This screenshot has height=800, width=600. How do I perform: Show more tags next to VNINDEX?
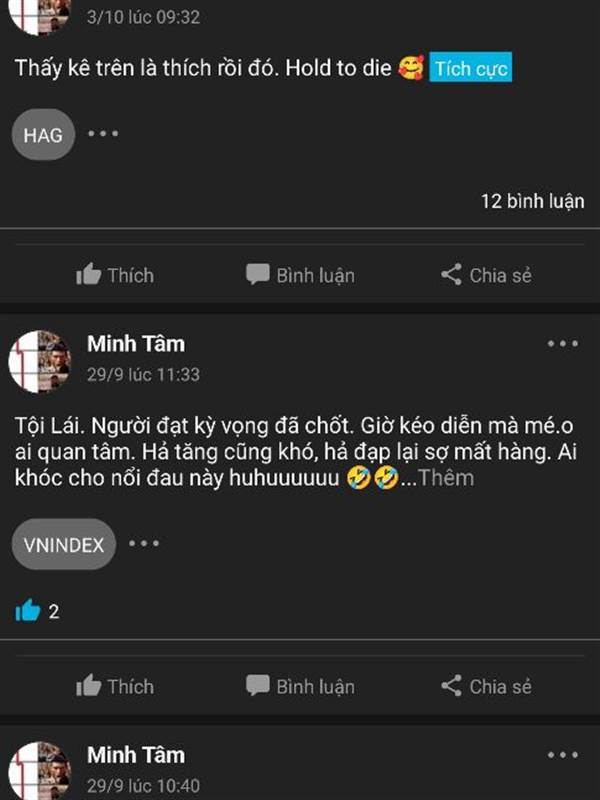pyautogui.click(x=144, y=544)
